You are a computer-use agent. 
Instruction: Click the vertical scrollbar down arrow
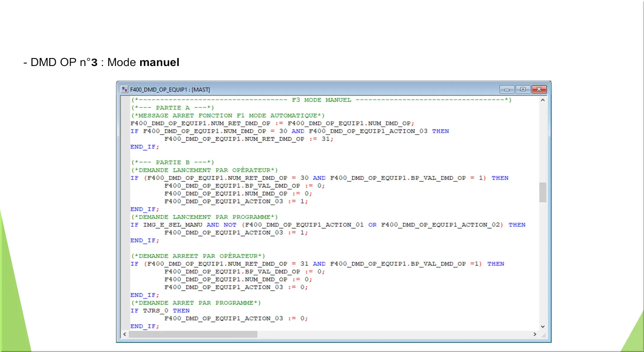(543, 326)
